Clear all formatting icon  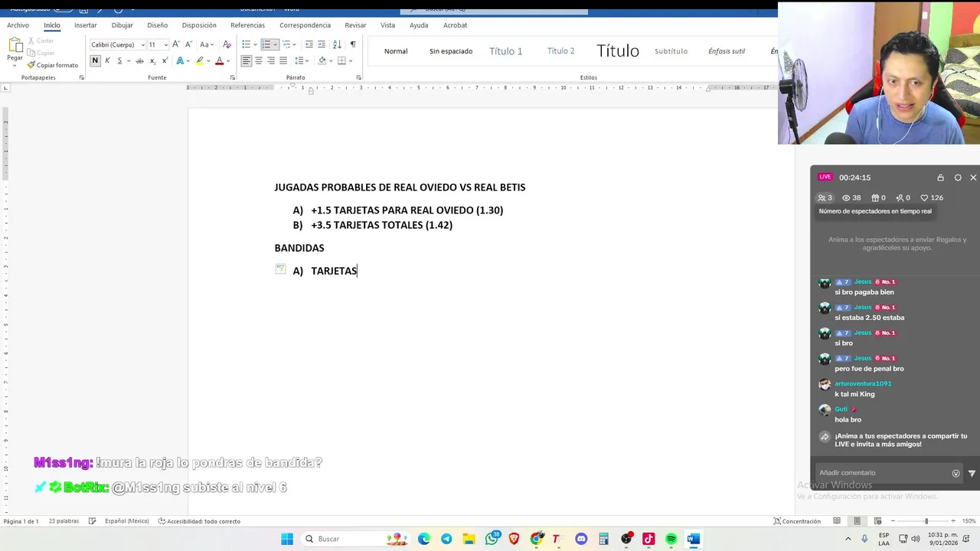click(x=227, y=44)
